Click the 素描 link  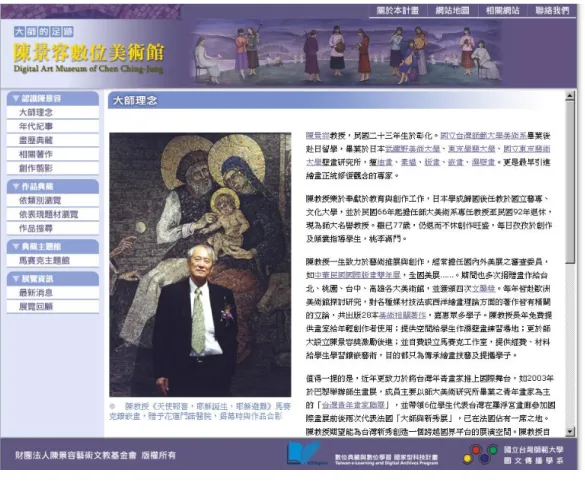[408, 162]
